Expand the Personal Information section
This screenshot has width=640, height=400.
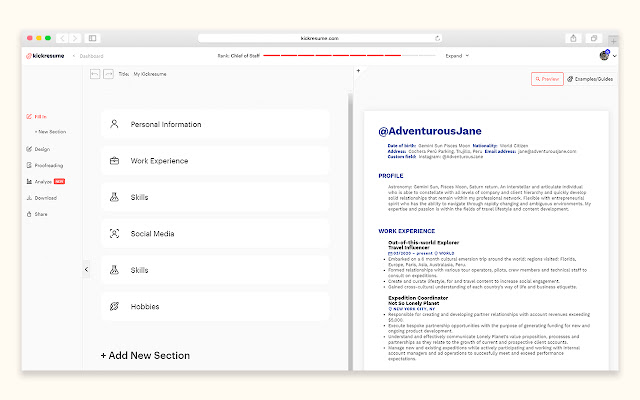(x=215, y=124)
